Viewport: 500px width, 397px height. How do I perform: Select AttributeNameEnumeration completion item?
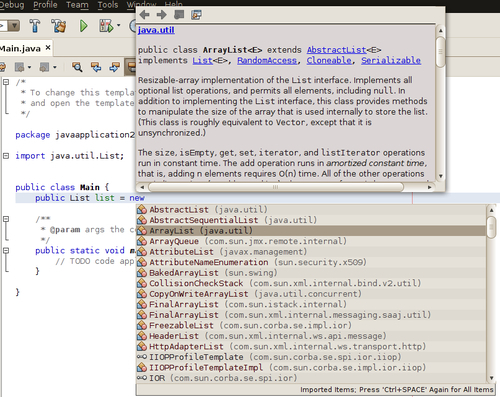tap(311, 262)
